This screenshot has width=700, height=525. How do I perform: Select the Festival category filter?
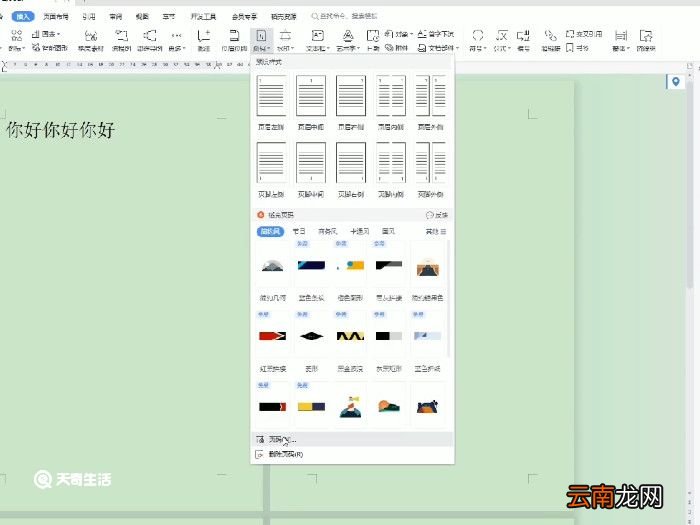point(299,231)
